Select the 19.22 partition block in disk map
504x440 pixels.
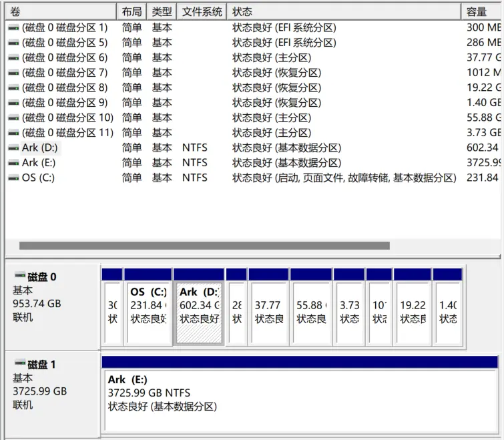click(413, 306)
